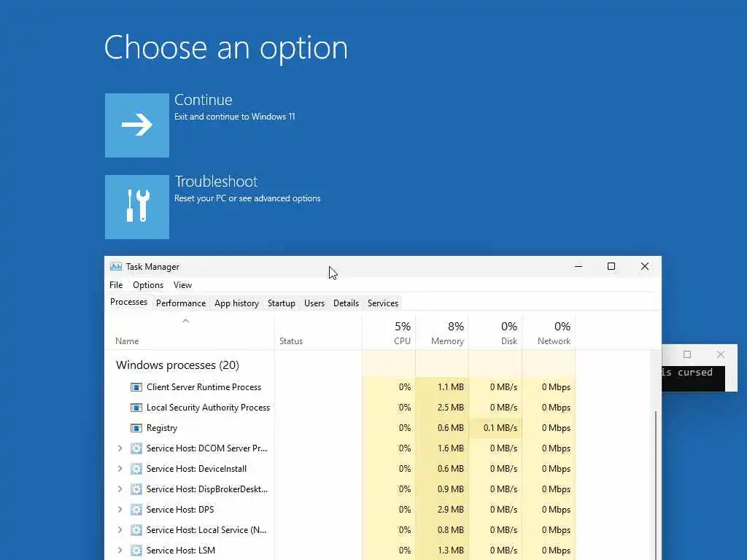Open the Troubleshoot tools tile

(136, 206)
